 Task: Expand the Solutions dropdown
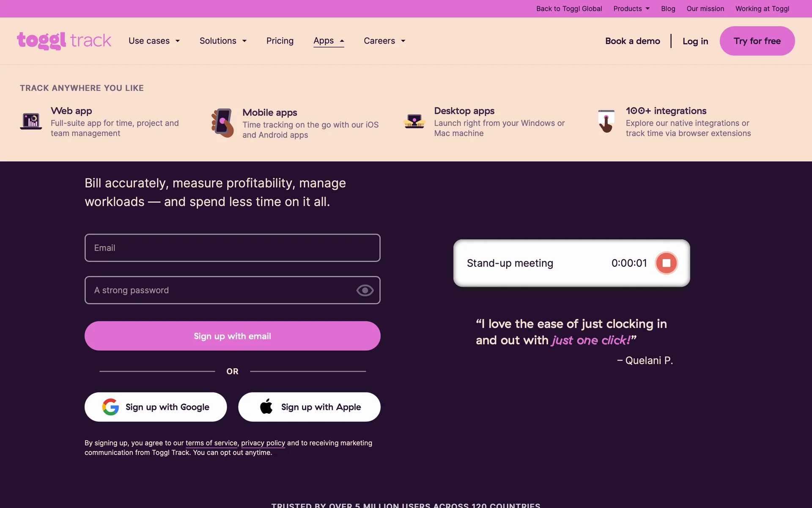[x=223, y=41]
